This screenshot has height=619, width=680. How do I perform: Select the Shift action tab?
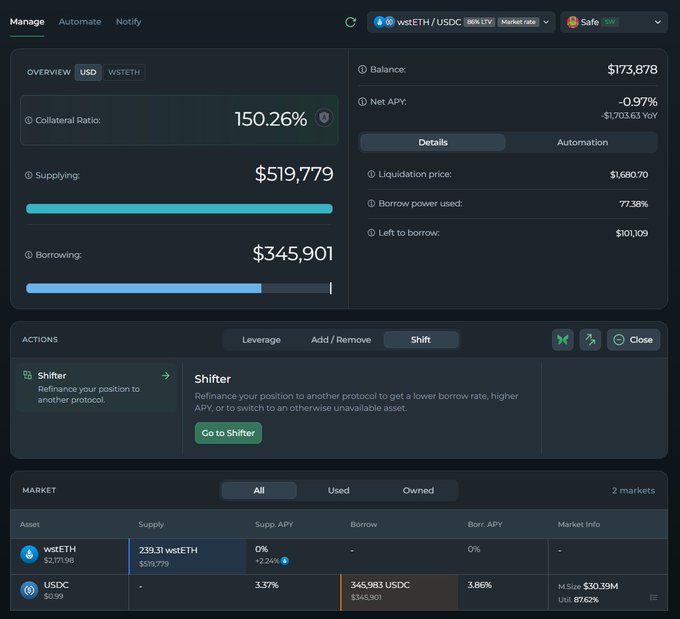[421, 340]
